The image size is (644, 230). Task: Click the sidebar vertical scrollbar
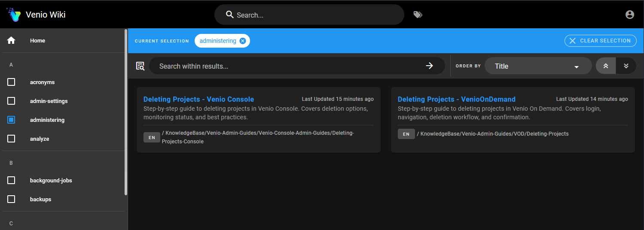126,112
